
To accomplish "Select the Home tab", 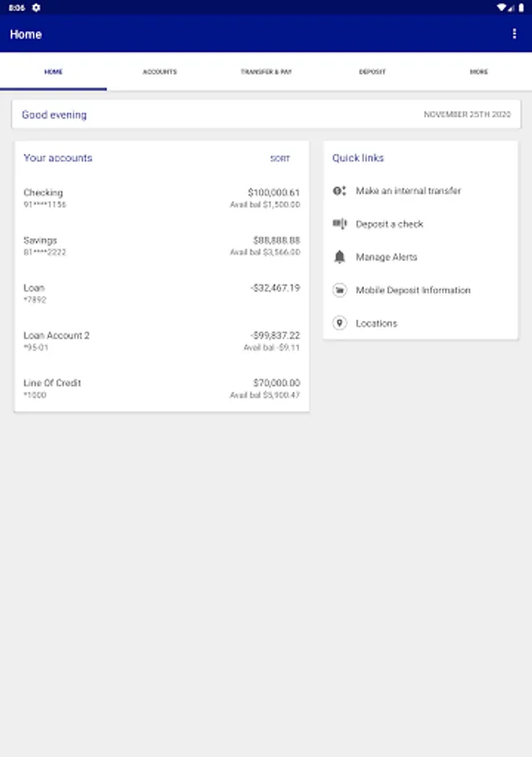I will click(53, 72).
